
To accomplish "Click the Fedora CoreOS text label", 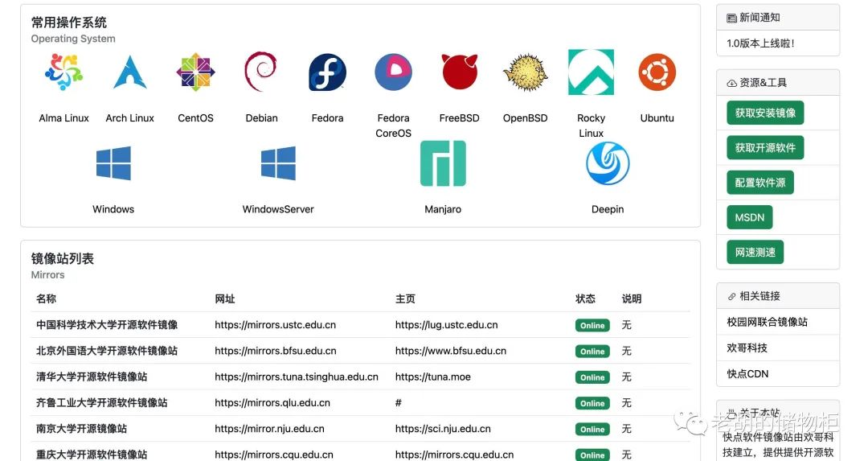I will click(393, 126).
